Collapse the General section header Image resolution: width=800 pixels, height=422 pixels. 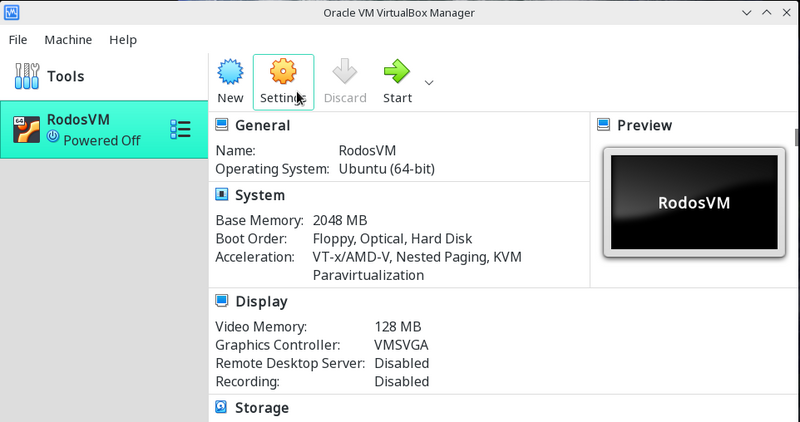(262, 125)
